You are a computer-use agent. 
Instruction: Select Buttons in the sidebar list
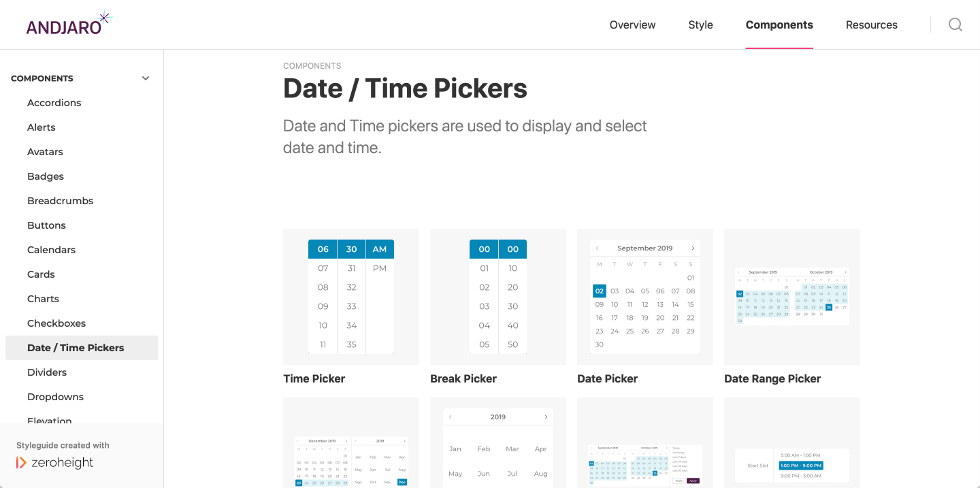click(46, 225)
